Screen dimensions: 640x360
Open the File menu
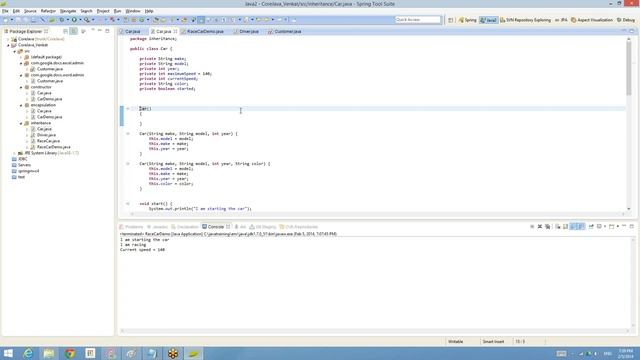tap(5, 11)
